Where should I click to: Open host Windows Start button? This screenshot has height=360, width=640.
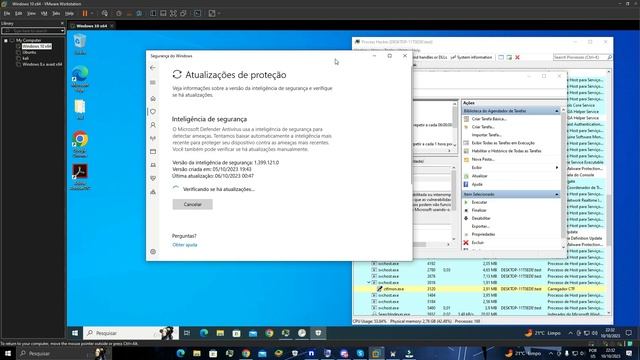(7, 353)
